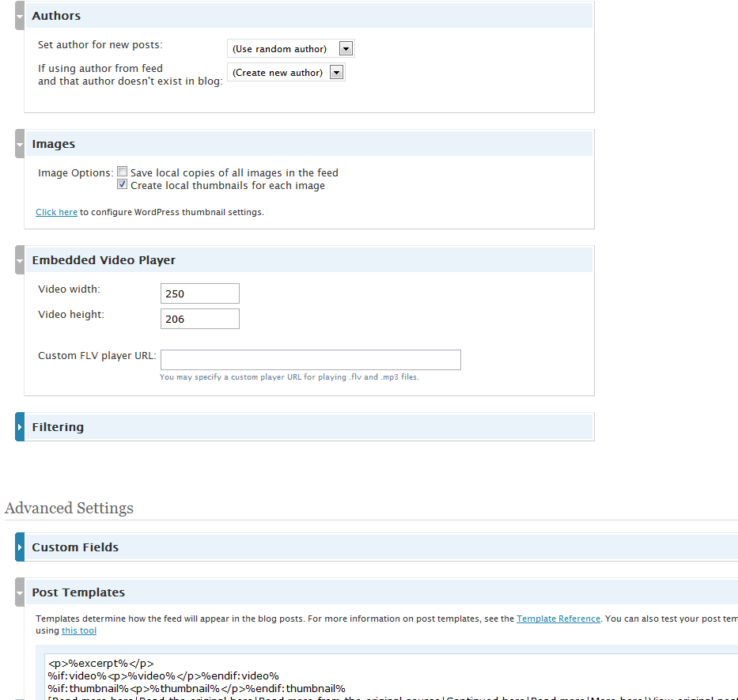Click the 'Create local thumbnails' checkbox label
Viewport: 738px width, 700px height.
(228, 185)
